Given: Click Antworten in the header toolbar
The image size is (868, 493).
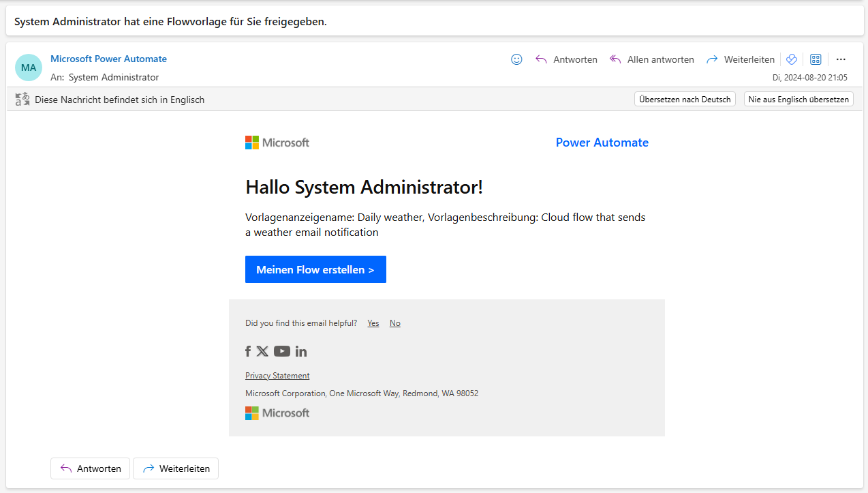Looking at the screenshot, I should [x=574, y=59].
